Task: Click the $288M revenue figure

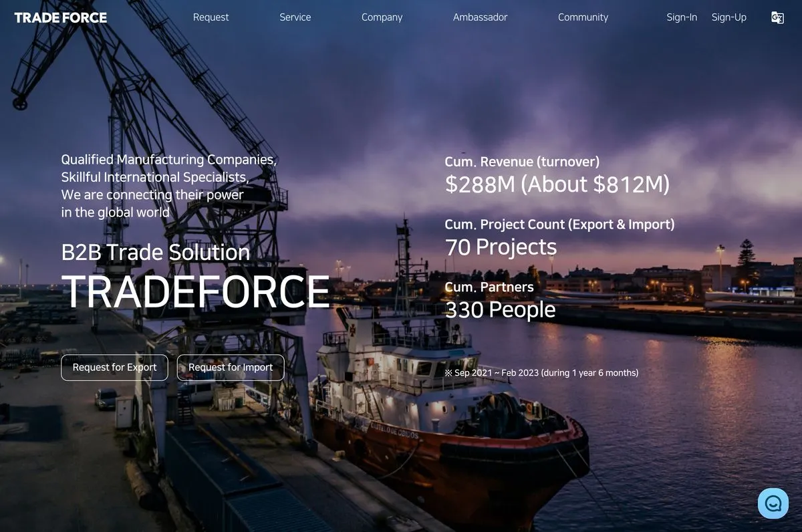Action: point(557,184)
